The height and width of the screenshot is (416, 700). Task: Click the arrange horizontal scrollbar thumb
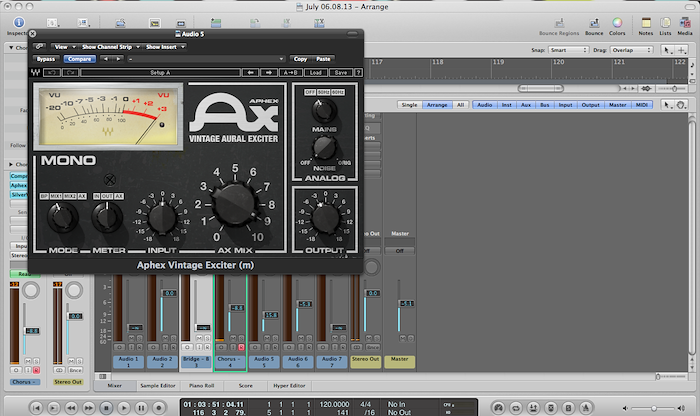point(541,88)
